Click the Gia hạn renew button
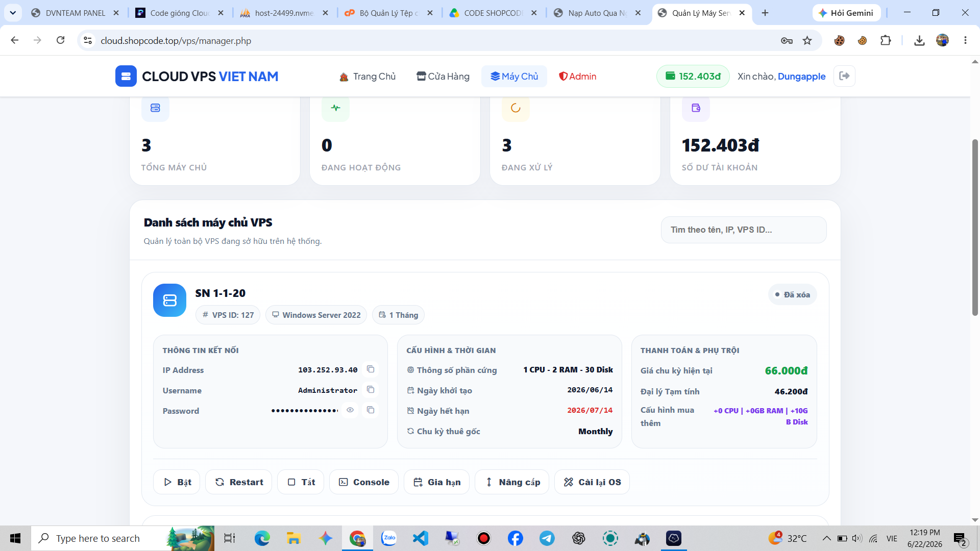The image size is (980, 551). (436, 482)
